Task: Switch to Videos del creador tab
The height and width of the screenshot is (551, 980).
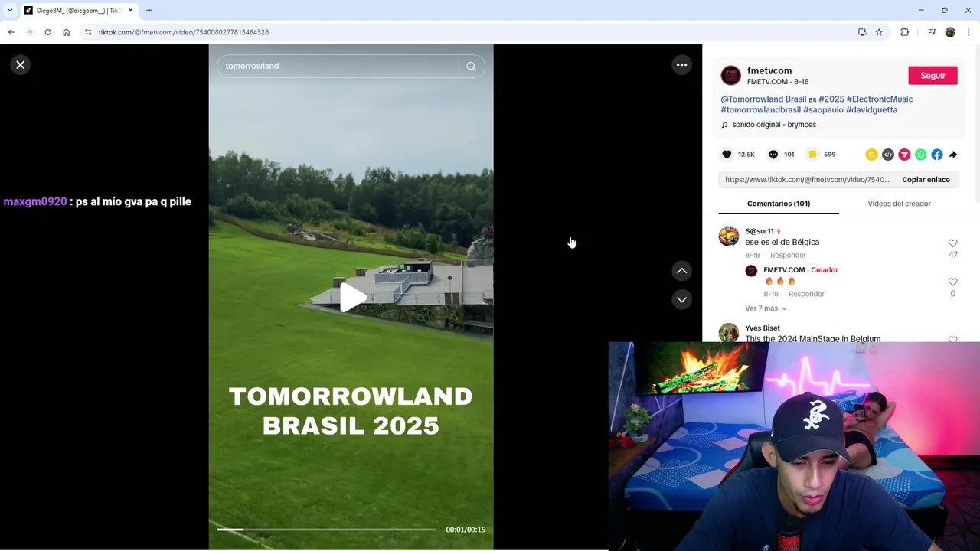Action: pyautogui.click(x=899, y=204)
